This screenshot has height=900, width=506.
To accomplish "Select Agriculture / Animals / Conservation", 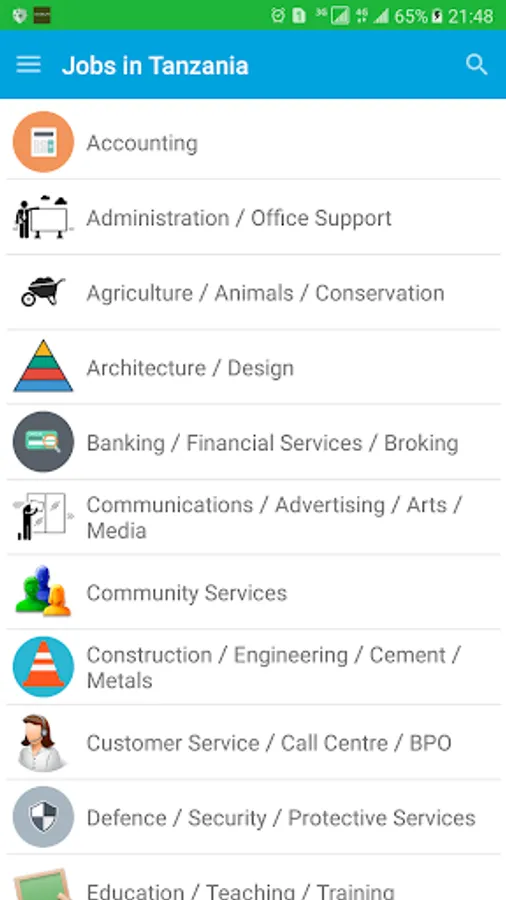I will (x=253, y=292).
